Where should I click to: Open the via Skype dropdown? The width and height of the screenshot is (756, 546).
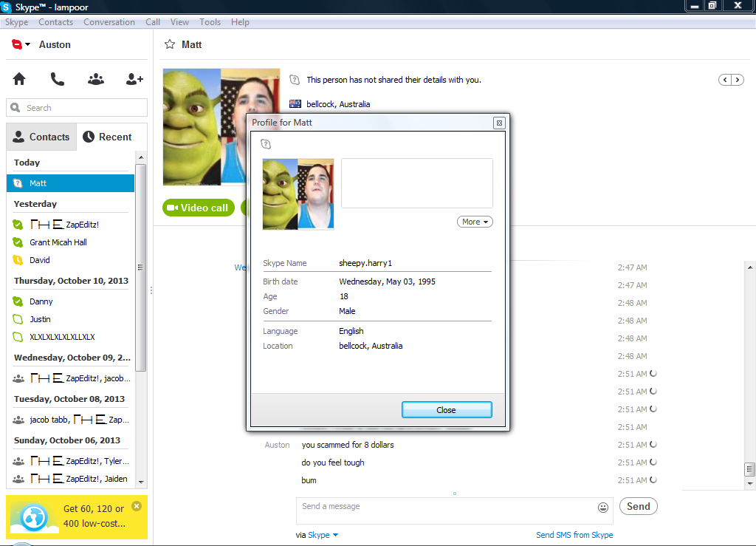[323, 535]
